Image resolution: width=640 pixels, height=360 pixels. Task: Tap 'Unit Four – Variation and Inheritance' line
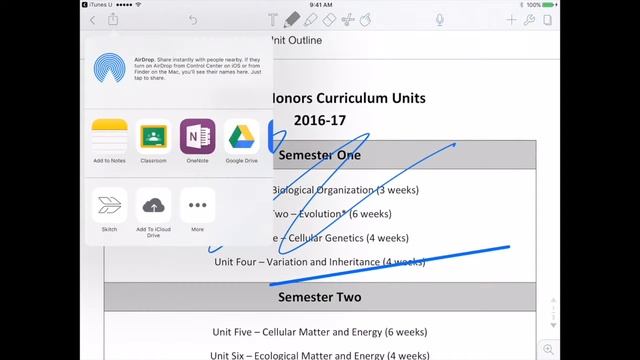tap(320, 262)
